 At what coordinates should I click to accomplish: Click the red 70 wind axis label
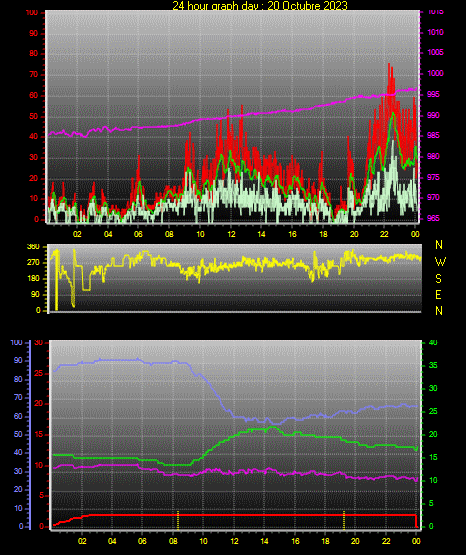33,75
